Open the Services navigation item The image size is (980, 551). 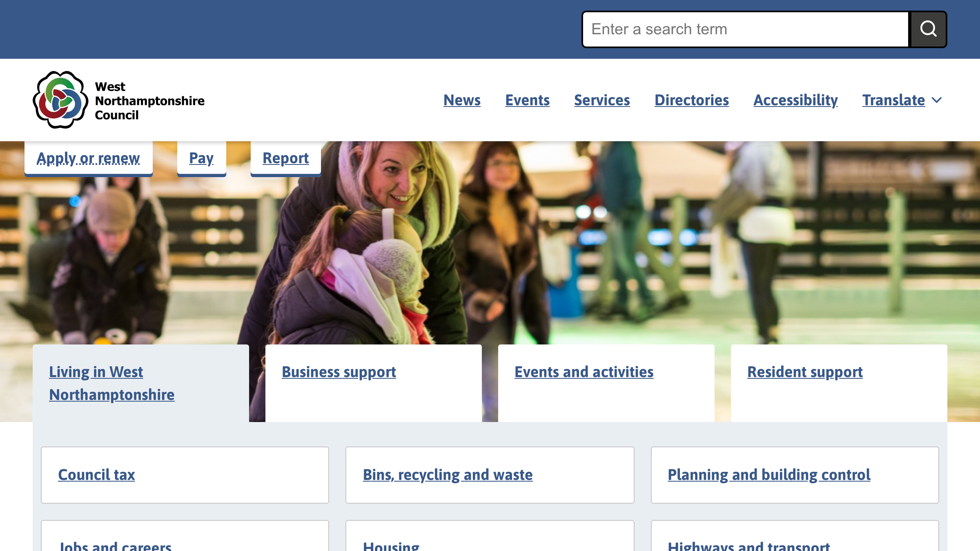pyautogui.click(x=602, y=100)
